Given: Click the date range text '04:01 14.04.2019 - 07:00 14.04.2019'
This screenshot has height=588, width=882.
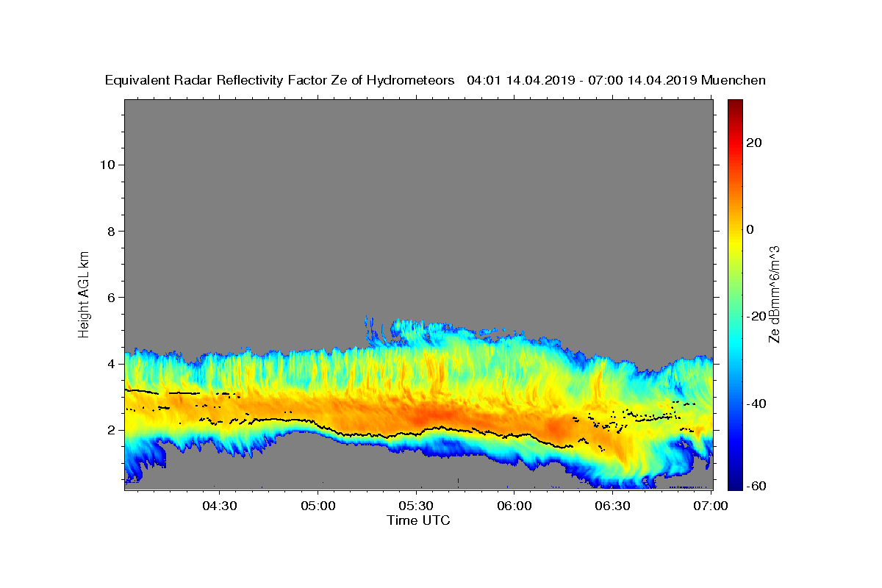Looking at the screenshot, I should point(582,81).
